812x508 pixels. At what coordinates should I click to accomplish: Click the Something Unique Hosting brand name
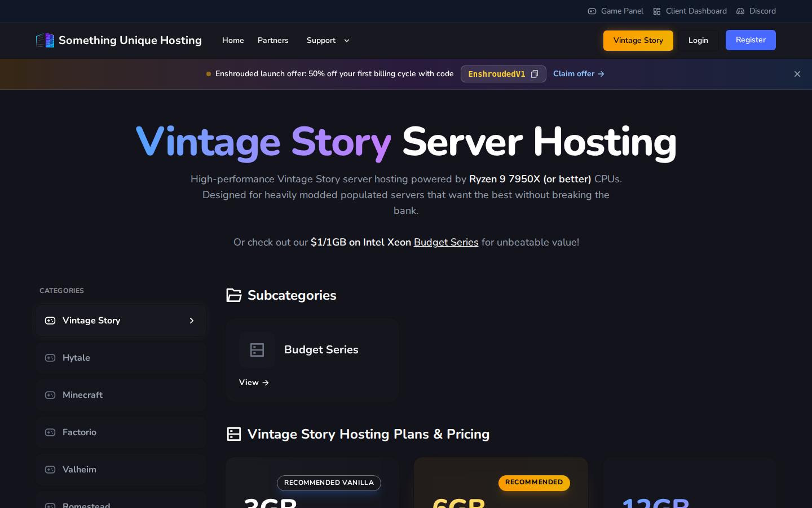(x=130, y=41)
